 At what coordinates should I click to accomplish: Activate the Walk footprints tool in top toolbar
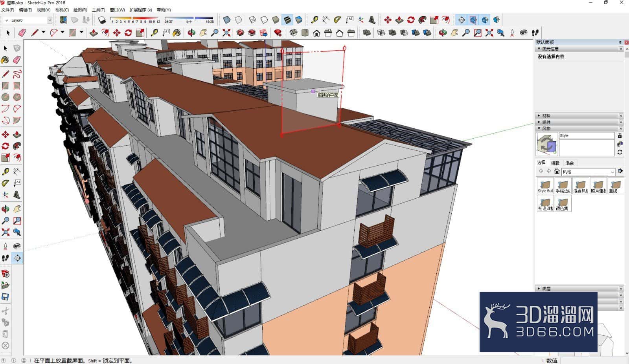click(535, 33)
